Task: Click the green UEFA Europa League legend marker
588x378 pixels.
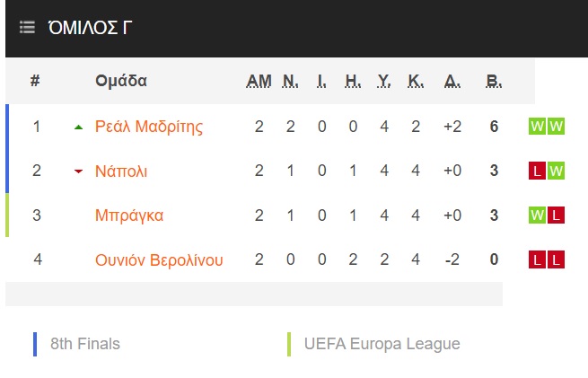Action: [289, 344]
